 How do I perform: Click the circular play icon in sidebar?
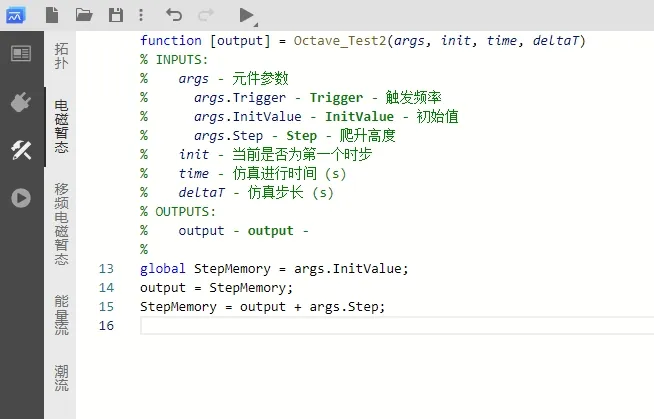[x=21, y=198]
